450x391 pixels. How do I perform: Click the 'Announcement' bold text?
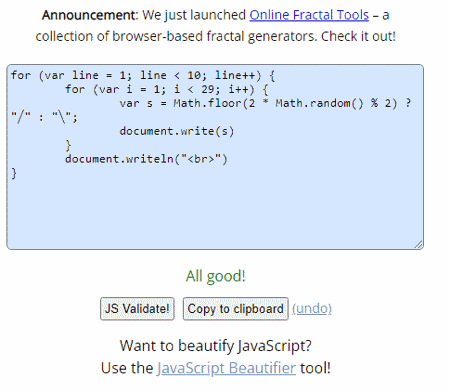point(88,15)
